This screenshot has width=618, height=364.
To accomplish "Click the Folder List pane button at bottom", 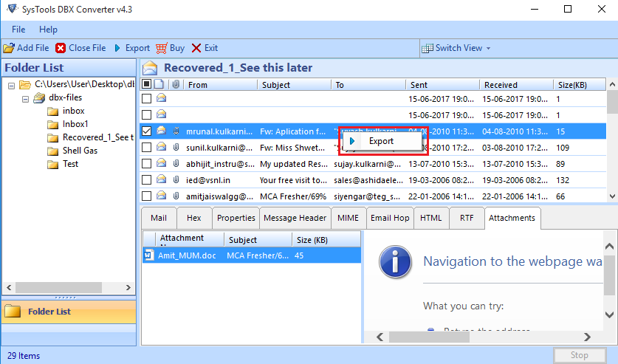I will tap(69, 312).
